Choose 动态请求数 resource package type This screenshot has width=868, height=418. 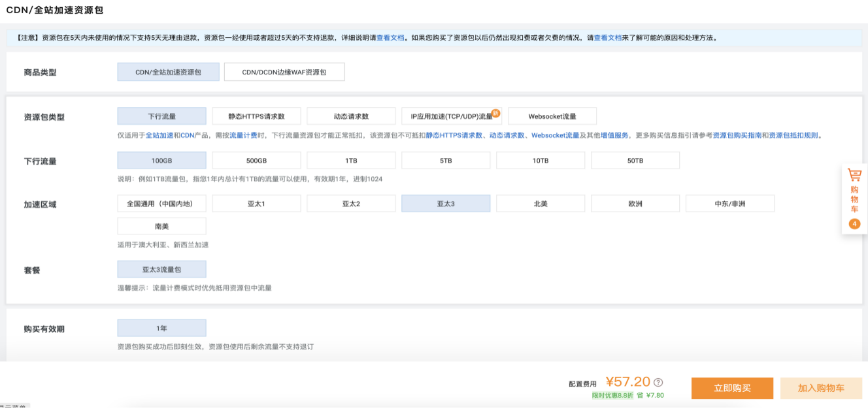pyautogui.click(x=351, y=116)
